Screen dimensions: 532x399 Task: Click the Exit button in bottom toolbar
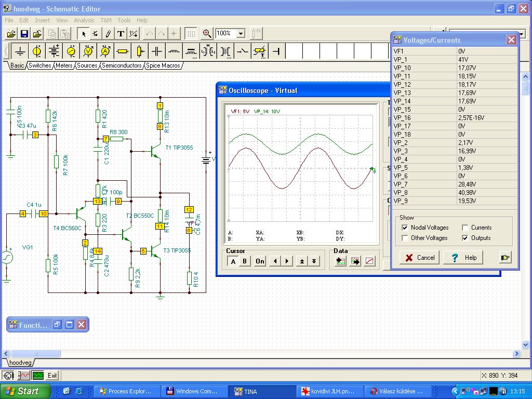coord(52,376)
